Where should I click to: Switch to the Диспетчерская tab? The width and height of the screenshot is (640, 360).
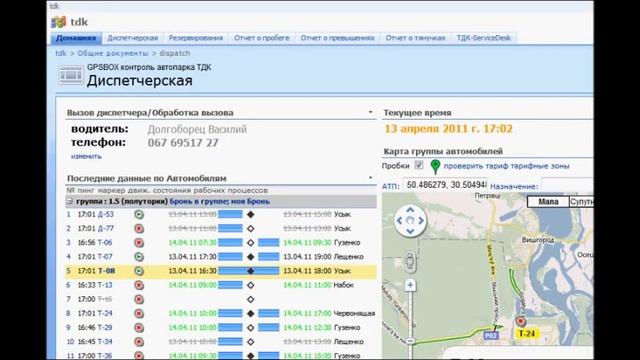tap(133, 38)
